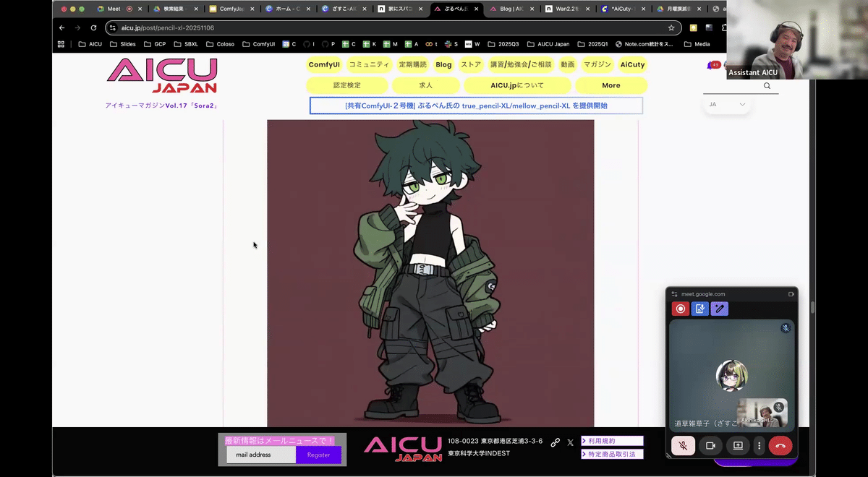Open the 特定商品取引法 footer link
The image size is (868, 477).
pyautogui.click(x=612, y=454)
